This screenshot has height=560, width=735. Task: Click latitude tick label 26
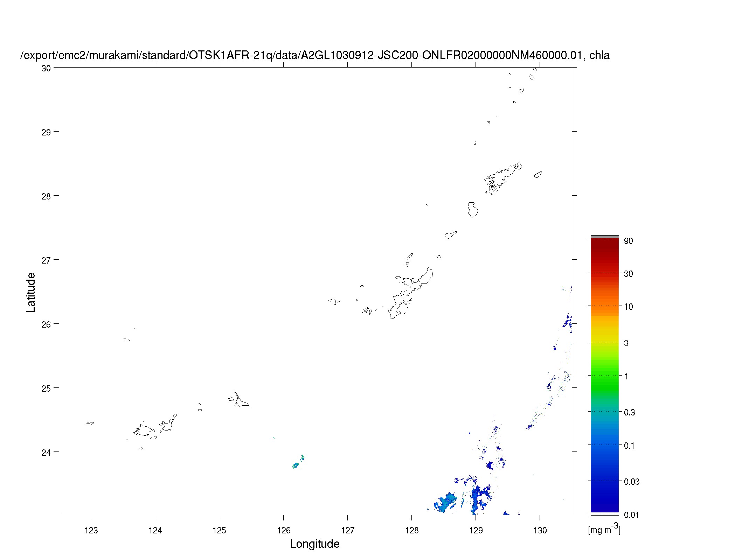pos(46,324)
